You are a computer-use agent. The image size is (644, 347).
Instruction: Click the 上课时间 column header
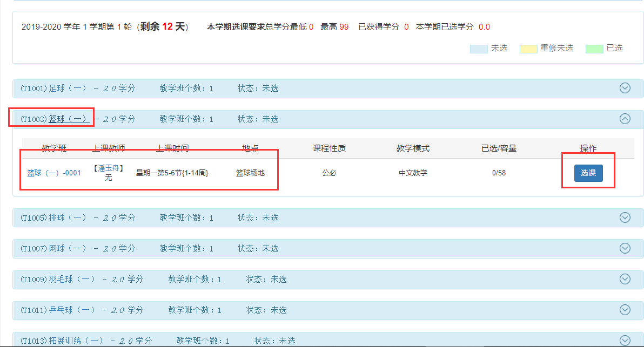click(172, 148)
